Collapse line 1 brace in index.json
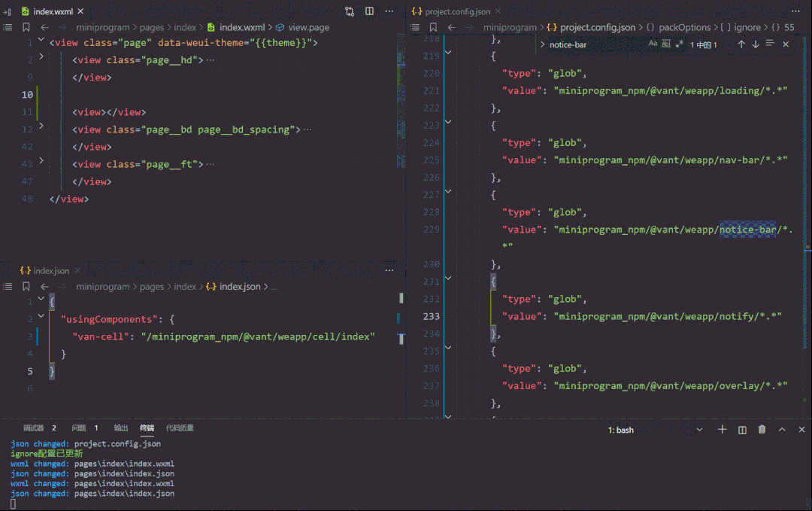The height and width of the screenshot is (511, 812). pyautogui.click(x=41, y=298)
